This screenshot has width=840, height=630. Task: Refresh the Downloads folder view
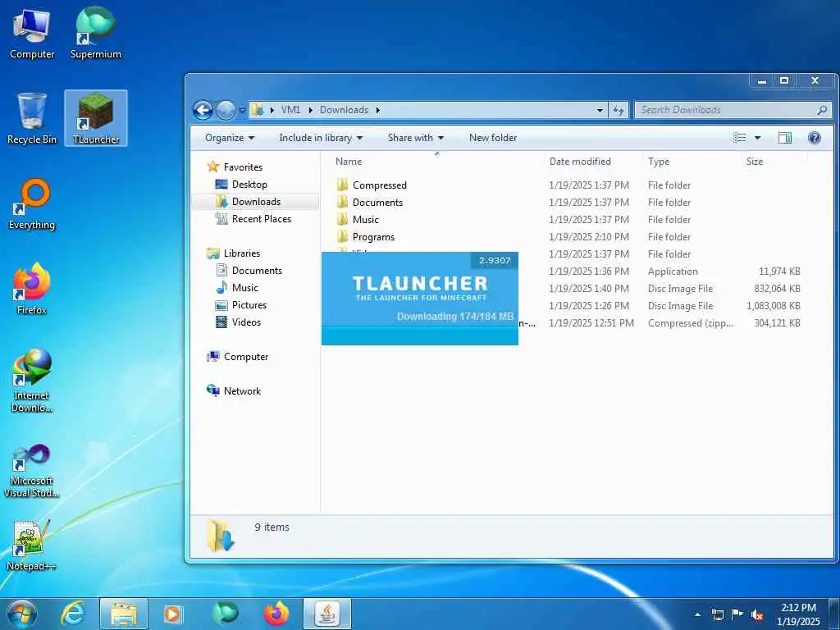(619, 110)
